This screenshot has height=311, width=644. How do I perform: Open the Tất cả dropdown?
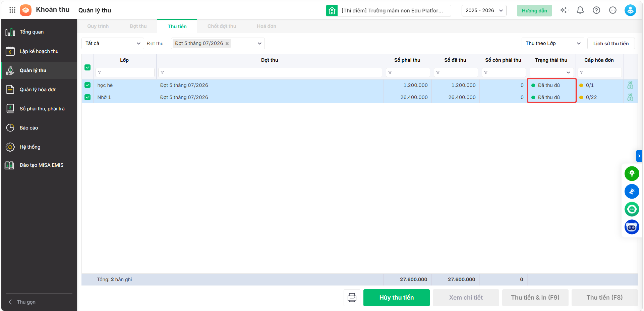point(113,43)
